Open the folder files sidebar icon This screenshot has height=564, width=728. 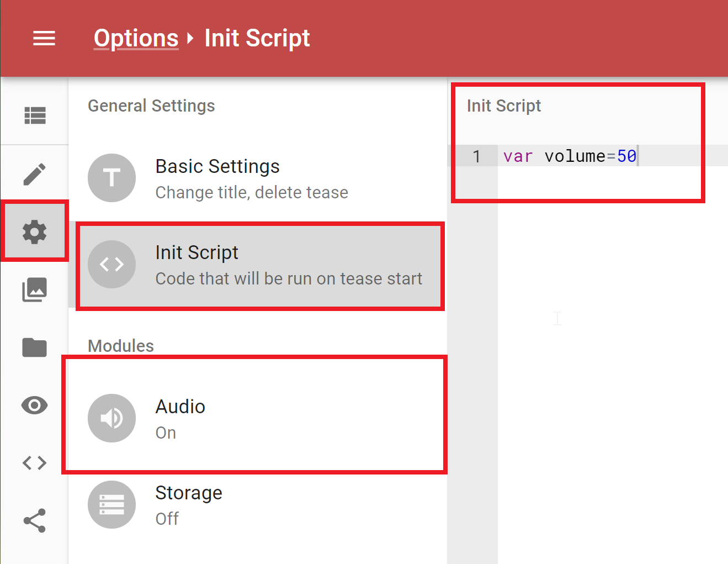coord(35,347)
